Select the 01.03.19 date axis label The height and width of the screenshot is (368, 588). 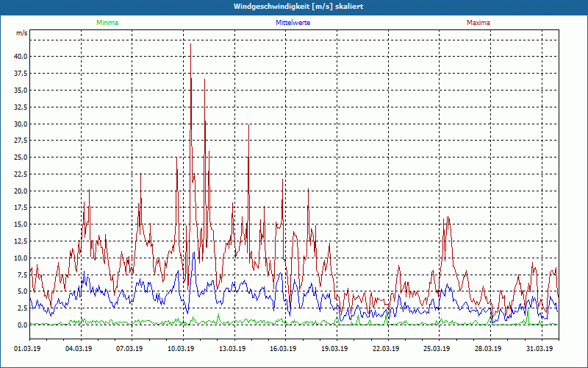(27, 349)
